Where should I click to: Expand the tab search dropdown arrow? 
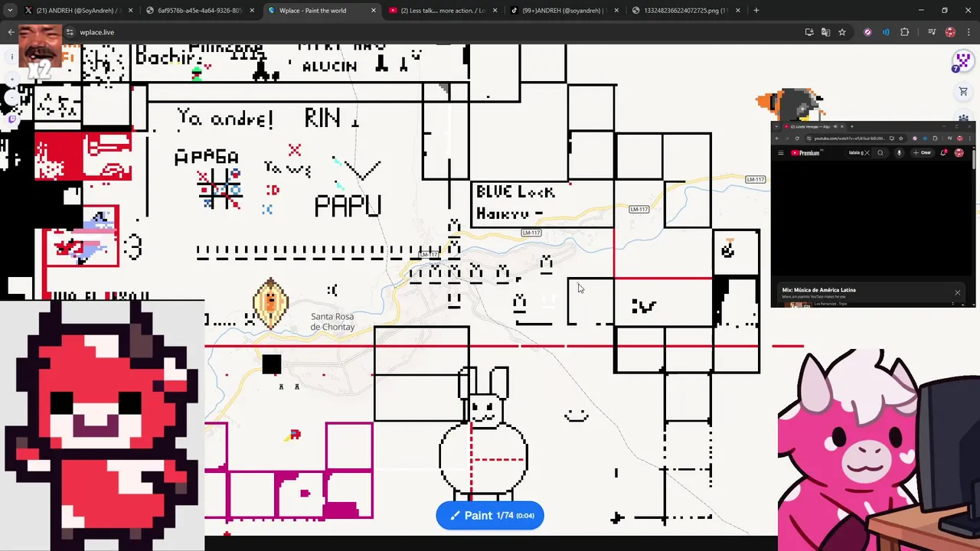[9, 11]
